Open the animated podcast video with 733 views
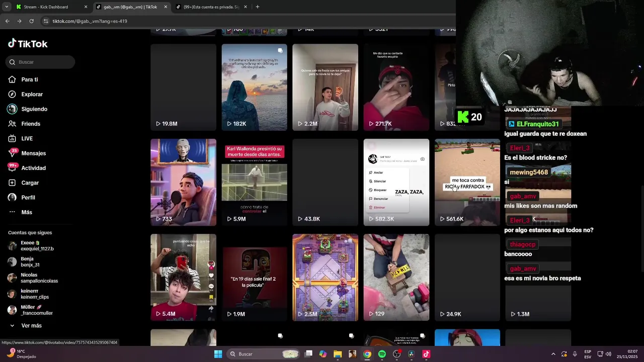 pos(183,183)
